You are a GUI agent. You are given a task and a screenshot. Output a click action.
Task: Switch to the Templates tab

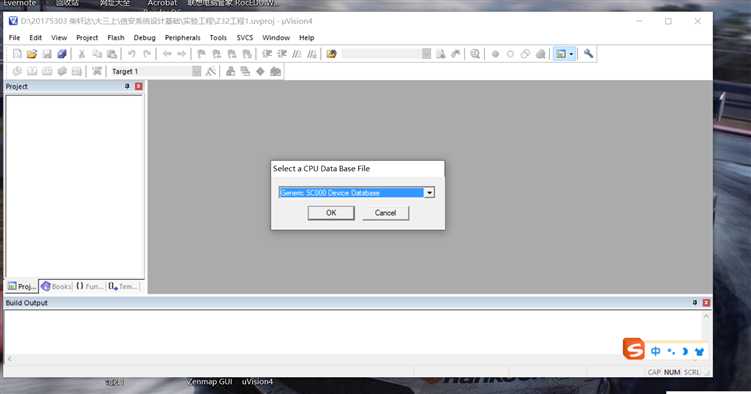pyautogui.click(x=123, y=286)
